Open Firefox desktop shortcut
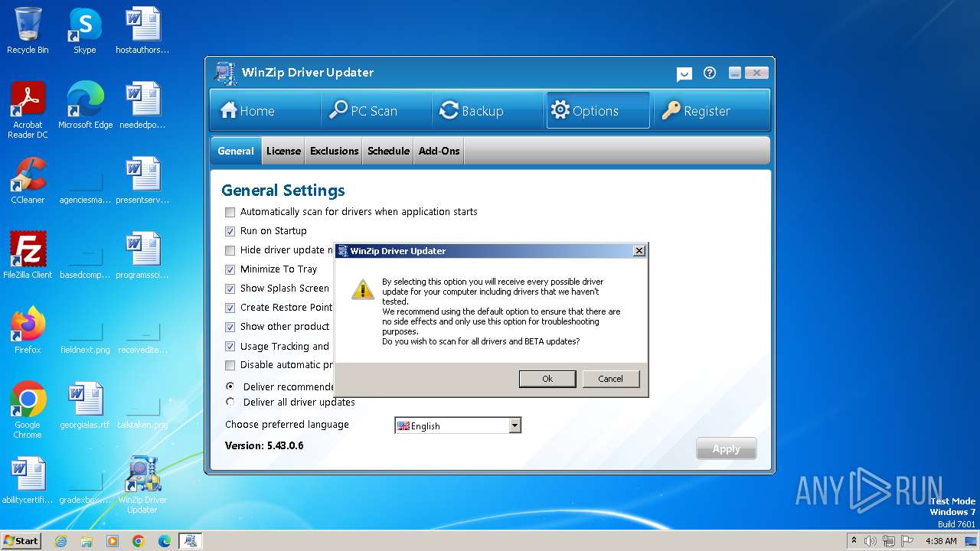Screen dimensions: 980x551 pyautogui.click(x=28, y=331)
